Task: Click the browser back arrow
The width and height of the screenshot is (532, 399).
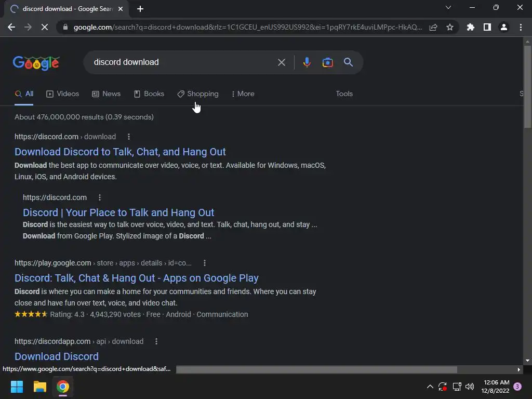Action: (x=11, y=27)
